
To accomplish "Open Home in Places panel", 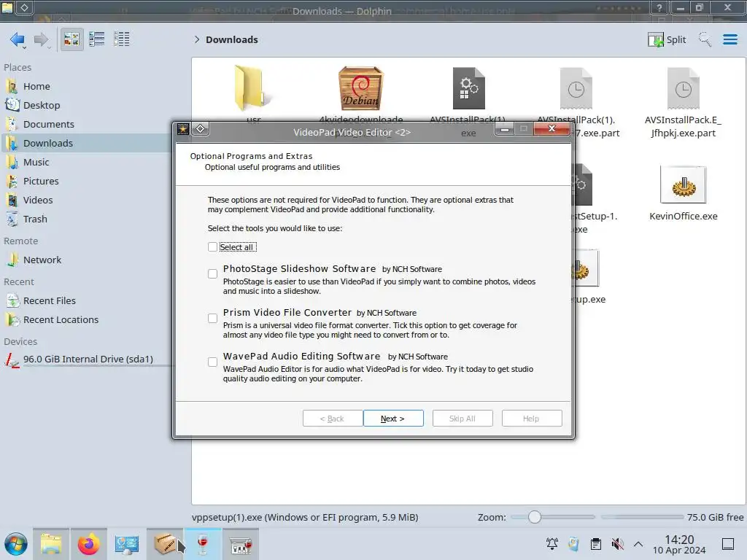I will [36, 86].
